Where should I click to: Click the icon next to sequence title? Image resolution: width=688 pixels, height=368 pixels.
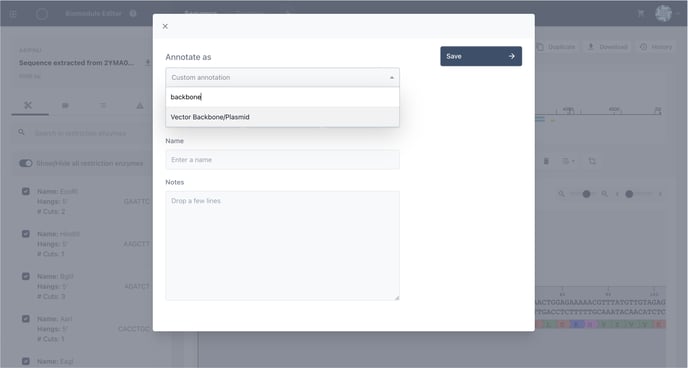[x=148, y=63]
